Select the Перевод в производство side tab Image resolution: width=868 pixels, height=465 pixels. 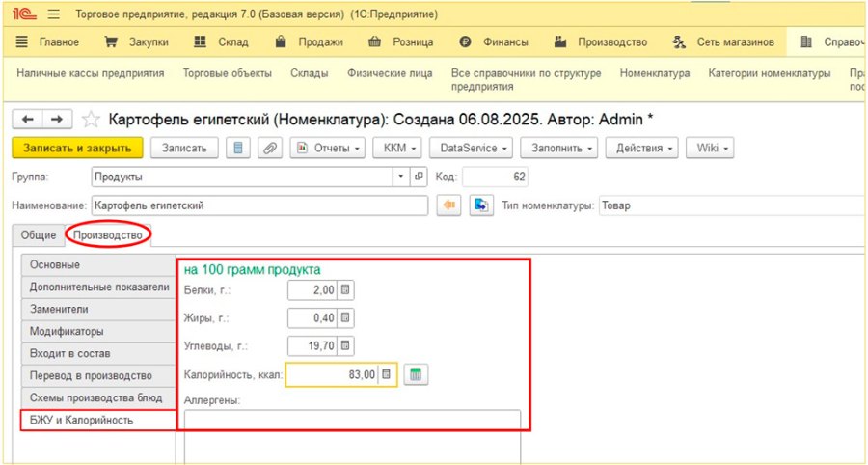(x=98, y=375)
